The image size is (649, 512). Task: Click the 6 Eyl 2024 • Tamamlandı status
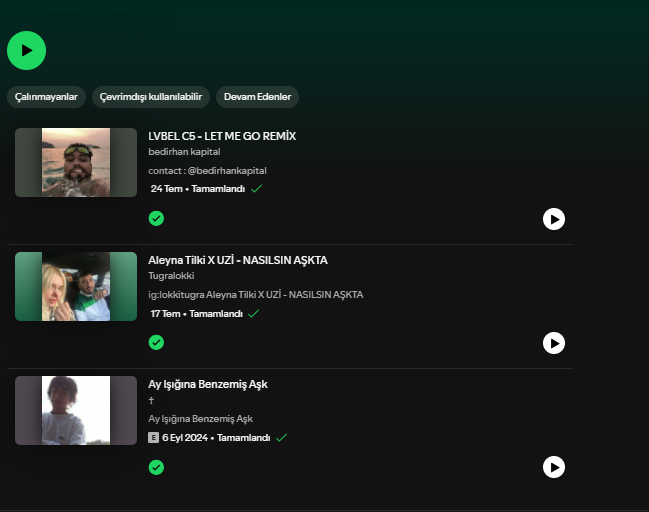(216, 437)
